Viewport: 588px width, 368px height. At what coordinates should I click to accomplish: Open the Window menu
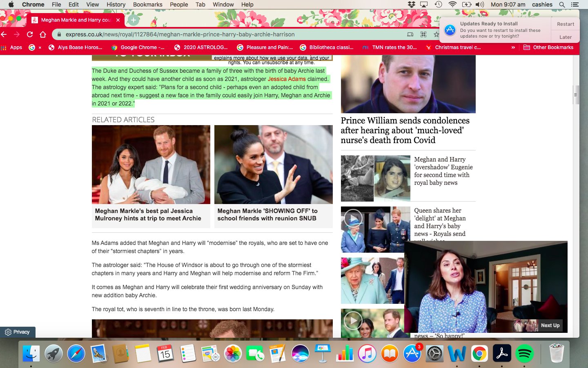pyautogui.click(x=223, y=4)
